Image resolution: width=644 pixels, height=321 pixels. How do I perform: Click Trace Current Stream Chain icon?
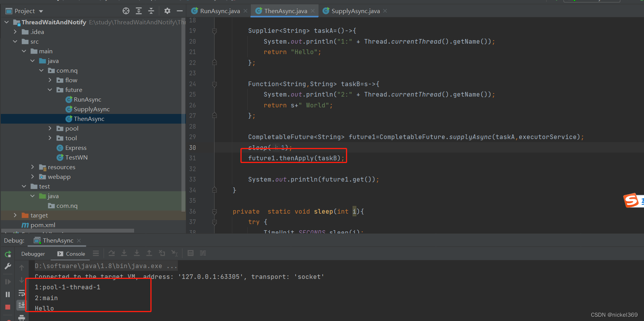point(203,253)
